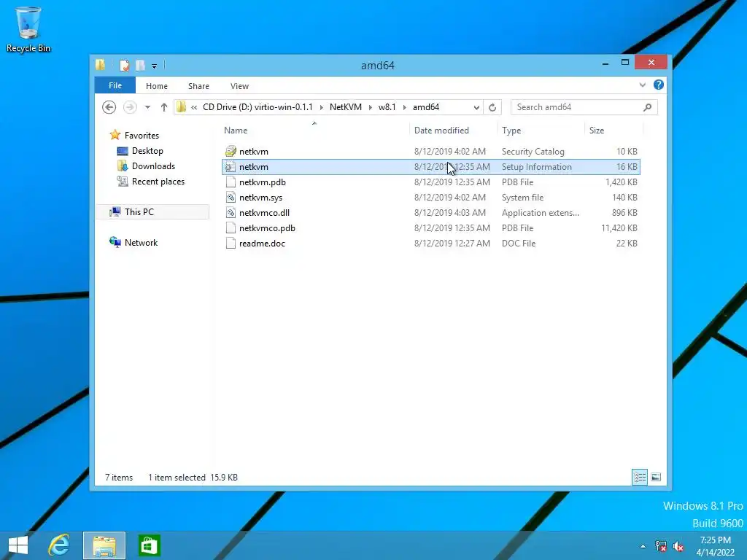Click the amd64 breadcrumb segment
The image size is (747, 560).
point(426,107)
